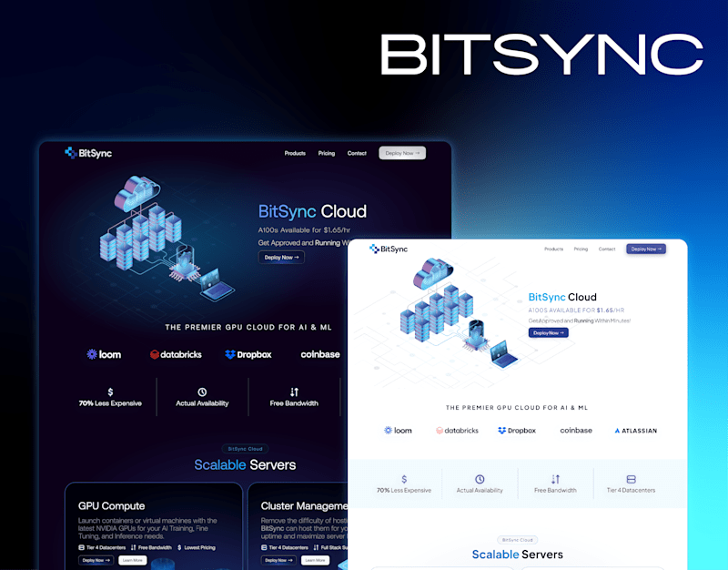Click Lowest Pricing dollar icon in GPU Compute card
The width and height of the screenshot is (728, 570).
click(179, 548)
